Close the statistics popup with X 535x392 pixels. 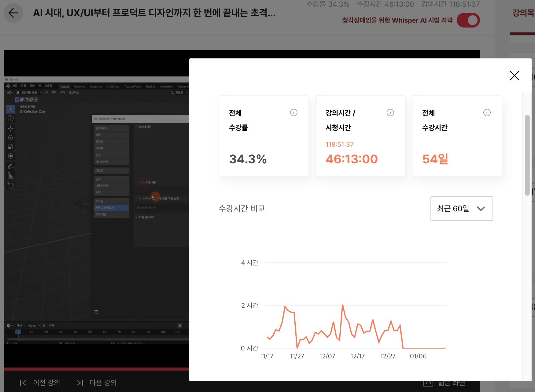pyautogui.click(x=515, y=76)
